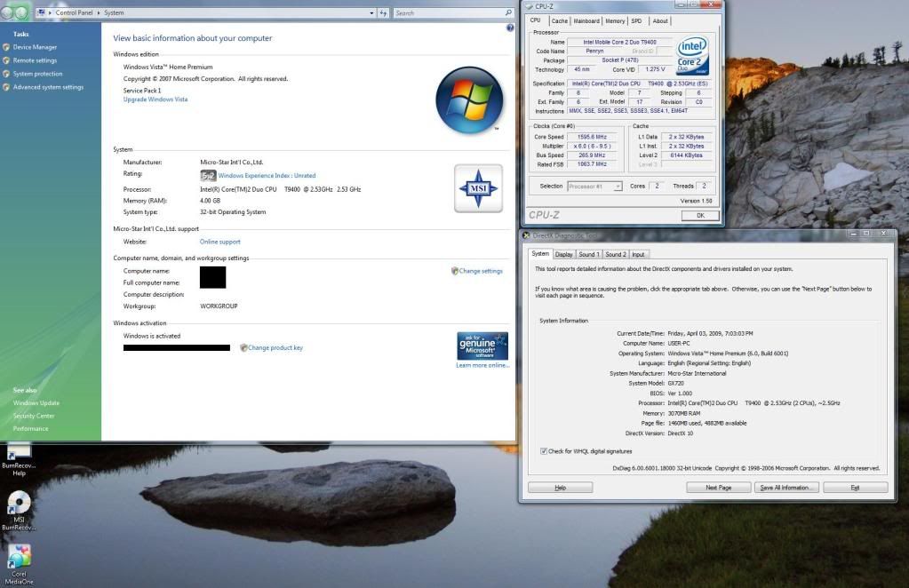
Task: Open Advanced system settings
Action: (48, 87)
